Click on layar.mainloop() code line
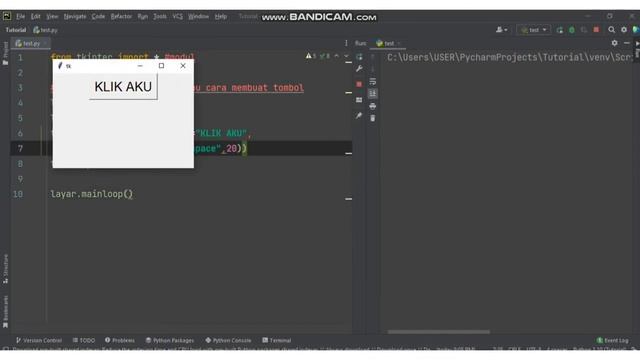The image size is (640, 360). pos(91,194)
